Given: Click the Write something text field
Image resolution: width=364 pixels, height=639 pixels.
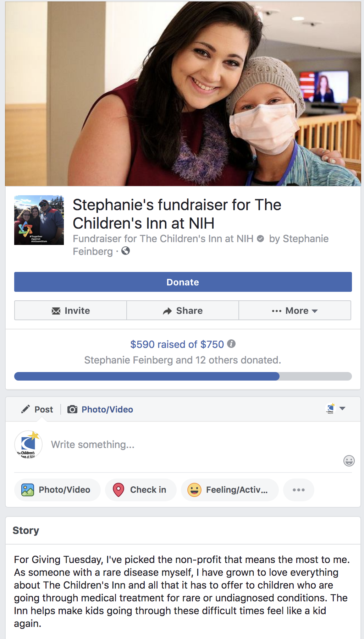Looking at the screenshot, I should click(x=192, y=444).
